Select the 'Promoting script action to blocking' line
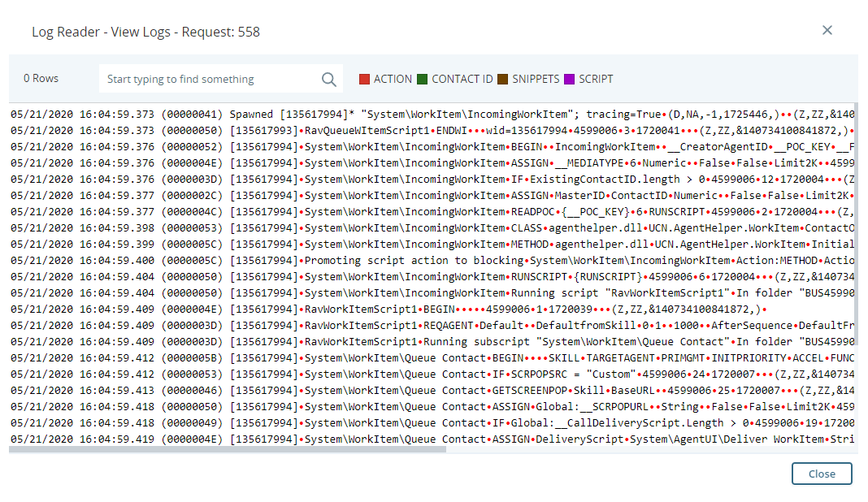Screen dimensions: 868x502 432,261
